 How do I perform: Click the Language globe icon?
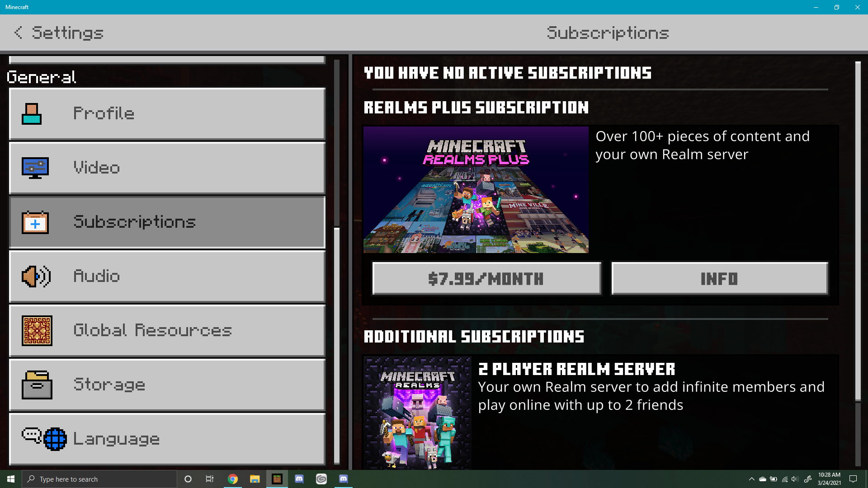pyautogui.click(x=55, y=439)
